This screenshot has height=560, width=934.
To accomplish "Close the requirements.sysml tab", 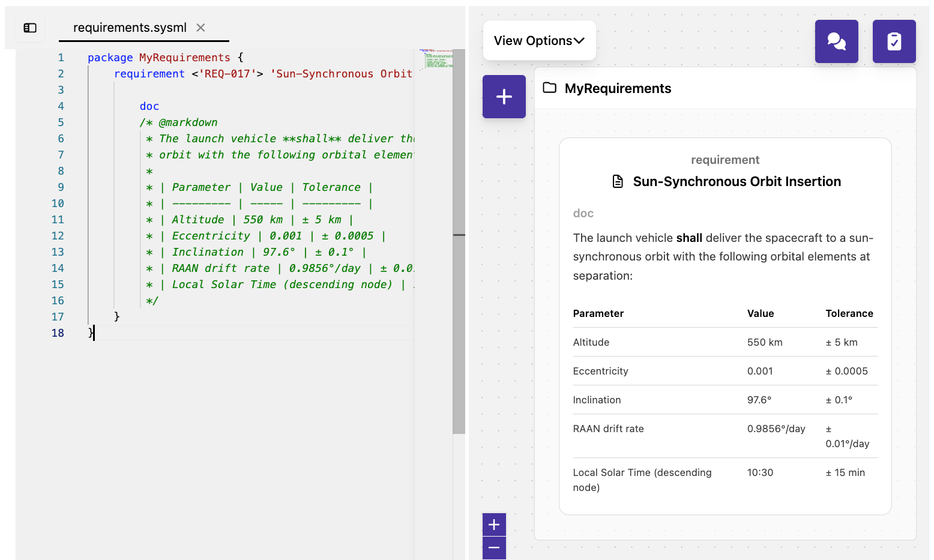I will click(201, 28).
